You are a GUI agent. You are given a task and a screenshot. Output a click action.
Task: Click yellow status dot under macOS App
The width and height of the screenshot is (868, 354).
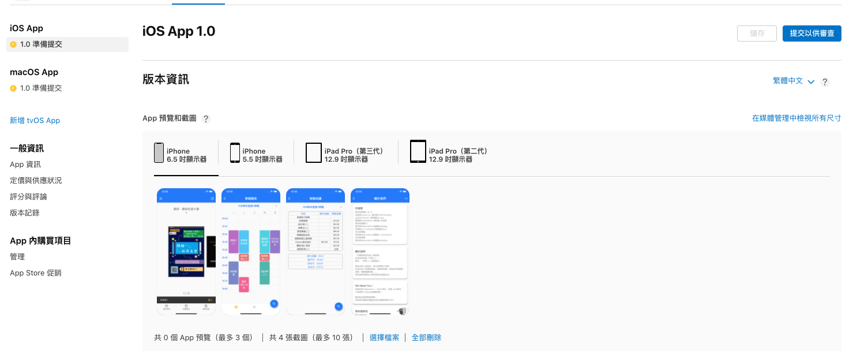(x=13, y=88)
